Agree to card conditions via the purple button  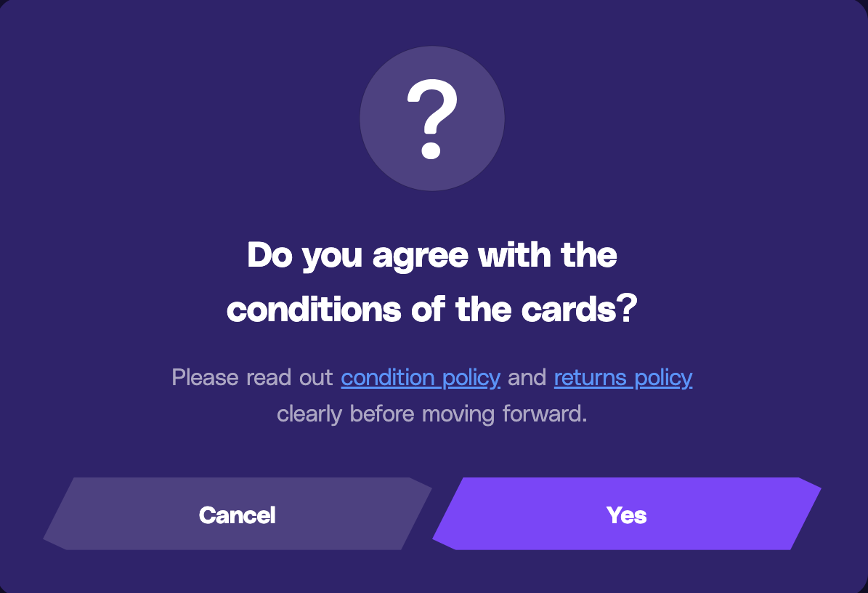[627, 514]
